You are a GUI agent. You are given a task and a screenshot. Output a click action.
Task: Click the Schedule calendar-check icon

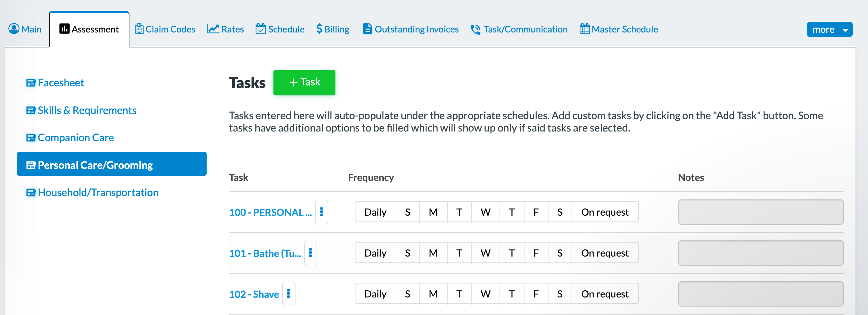tap(260, 29)
